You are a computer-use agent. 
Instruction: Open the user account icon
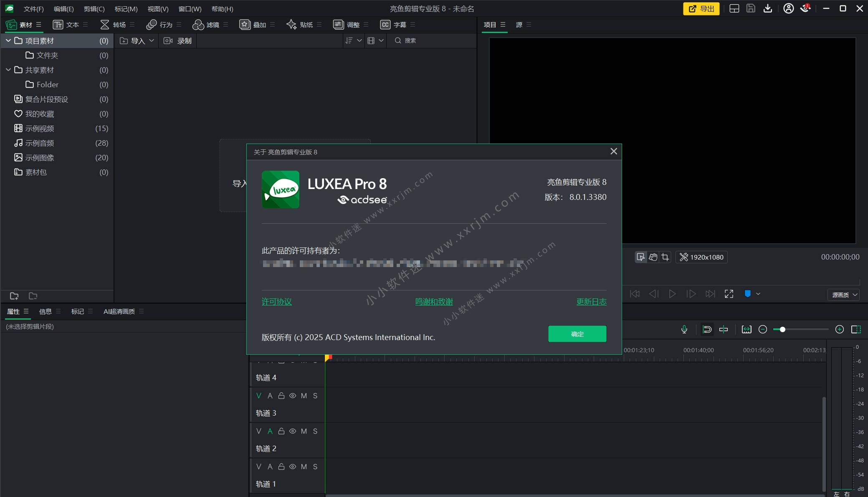click(x=788, y=9)
